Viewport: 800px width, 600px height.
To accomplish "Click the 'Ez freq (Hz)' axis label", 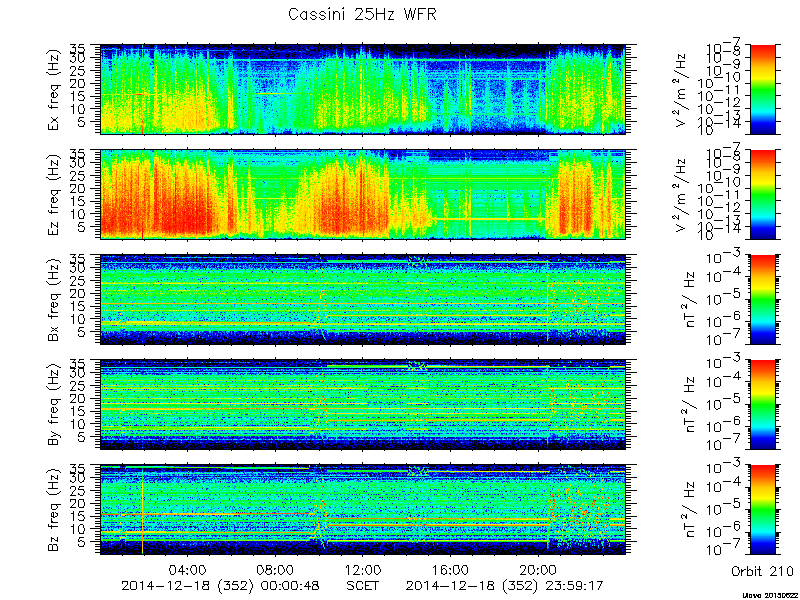I will click(54, 195).
